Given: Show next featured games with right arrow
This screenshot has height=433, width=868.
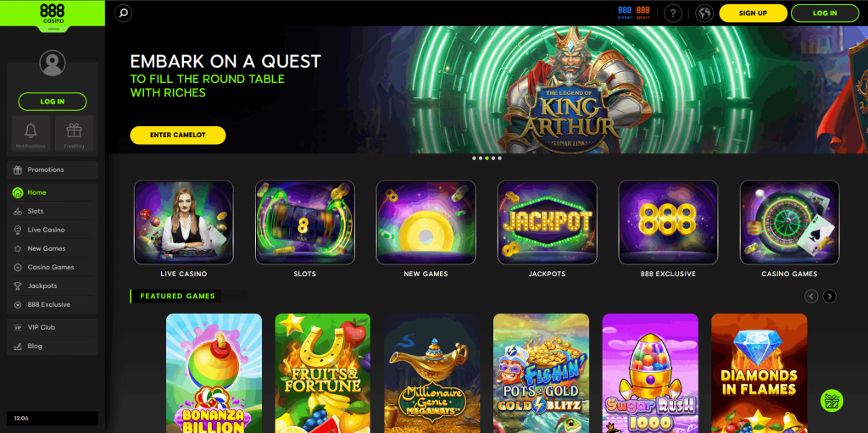Looking at the screenshot, I should click(x=829, y=297).
